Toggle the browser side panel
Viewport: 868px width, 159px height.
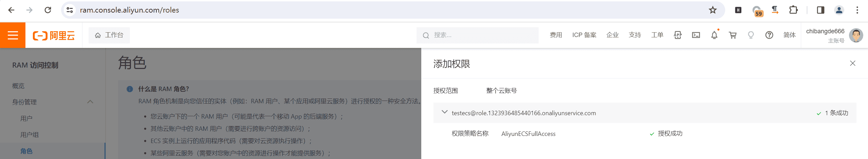[821, 10]
